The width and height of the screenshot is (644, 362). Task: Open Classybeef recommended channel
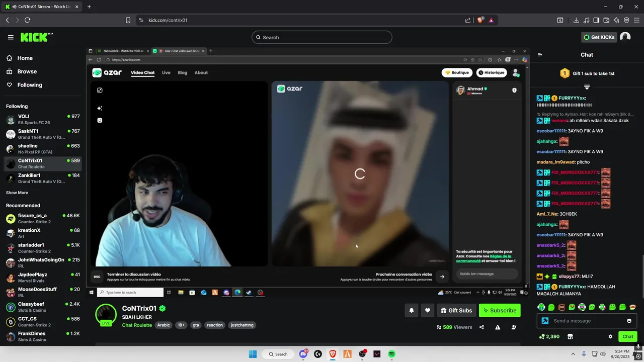(42, 307)
